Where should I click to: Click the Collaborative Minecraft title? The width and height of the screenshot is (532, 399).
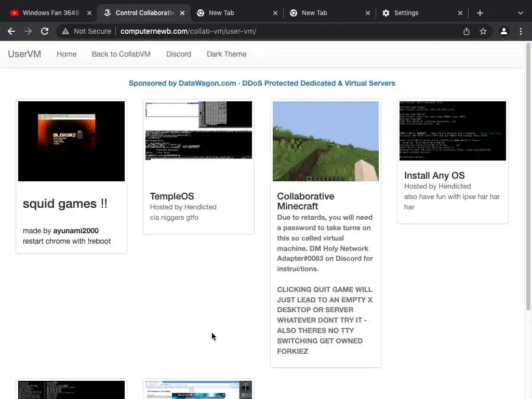tap(305, 201)
